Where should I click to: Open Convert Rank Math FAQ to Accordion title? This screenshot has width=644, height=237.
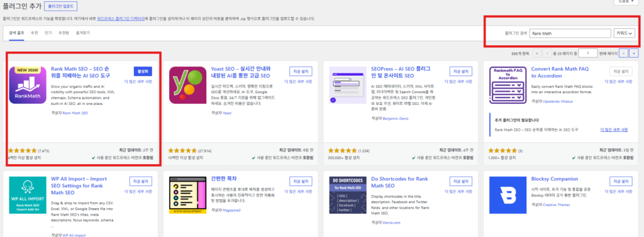coord(560,73)
